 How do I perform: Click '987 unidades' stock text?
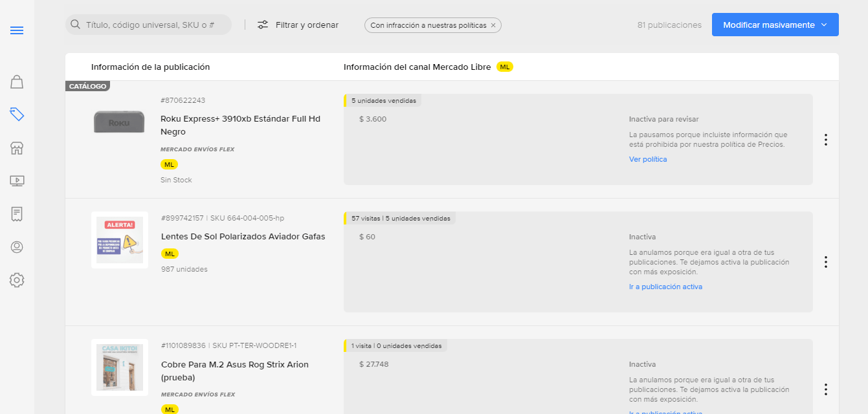click(184, 269)
